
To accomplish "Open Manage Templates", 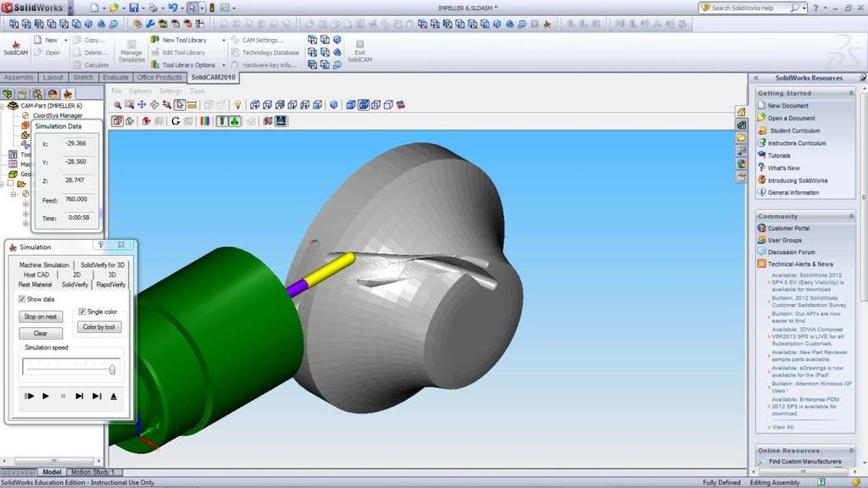I will pyautogui.click(x=131, y=52).
